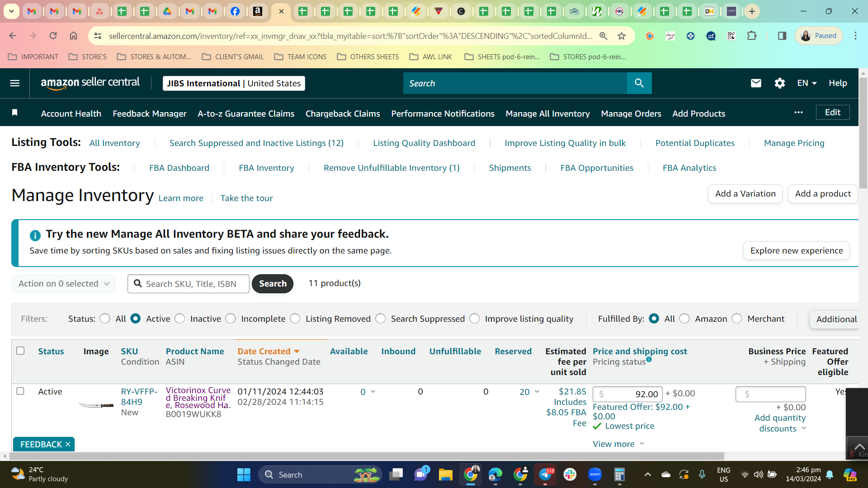
Task: Open the three-dot more nav options
Action: tap(798, 113)
